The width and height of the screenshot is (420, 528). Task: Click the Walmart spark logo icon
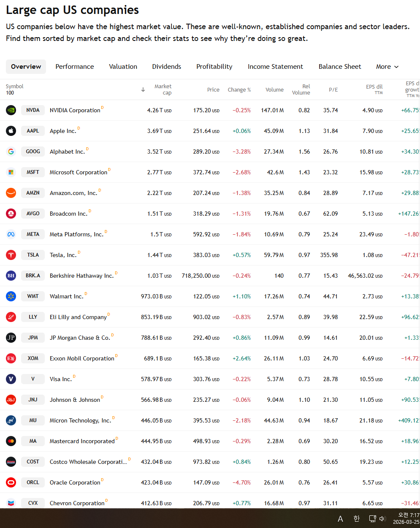[x=11, y=296]
